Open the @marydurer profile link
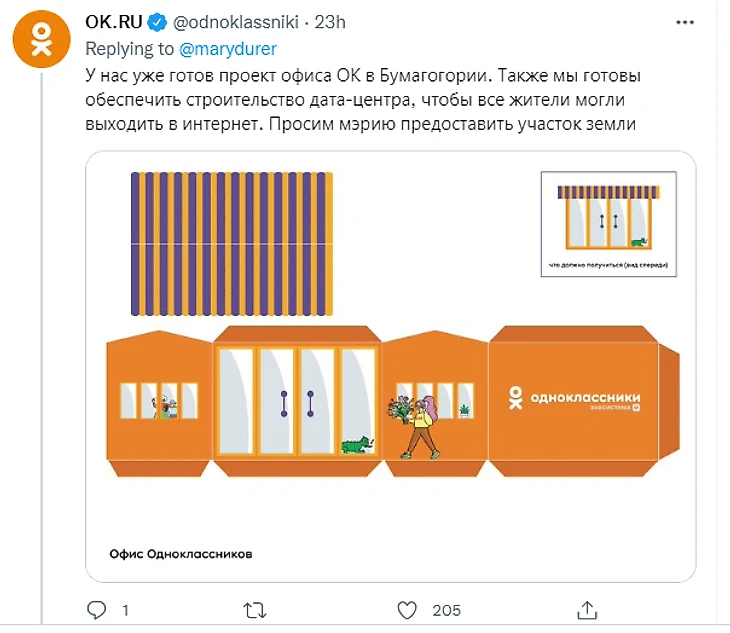 click(x=228, y=49)
